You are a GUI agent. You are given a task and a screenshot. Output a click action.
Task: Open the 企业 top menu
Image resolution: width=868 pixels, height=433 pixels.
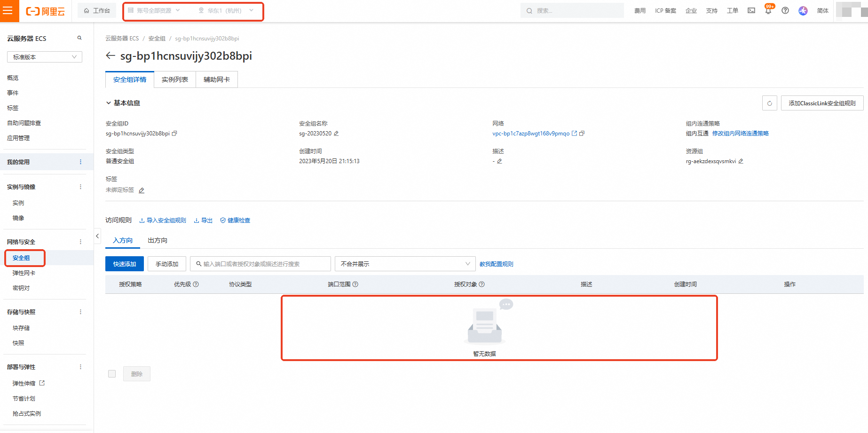tap(691, 11)
